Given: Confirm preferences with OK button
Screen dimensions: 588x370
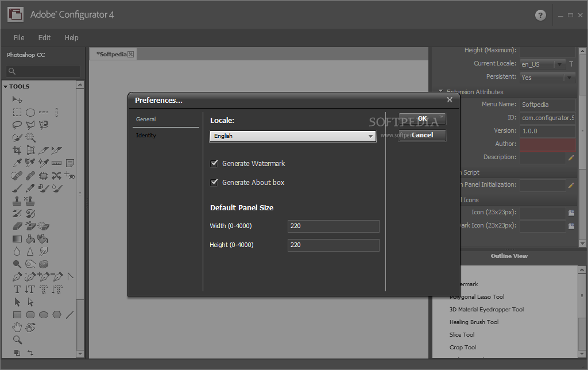Looking at the screenshot, I should (x=422, y=118).
